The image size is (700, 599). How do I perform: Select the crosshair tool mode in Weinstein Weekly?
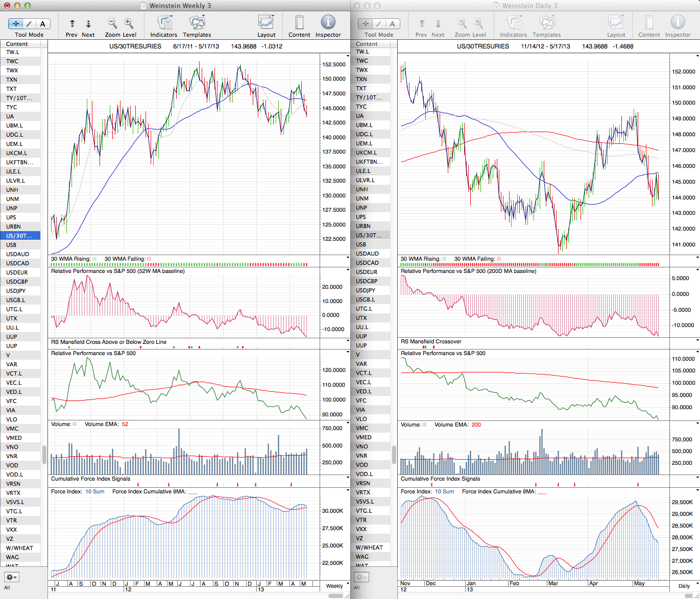[x=16, y=23]
